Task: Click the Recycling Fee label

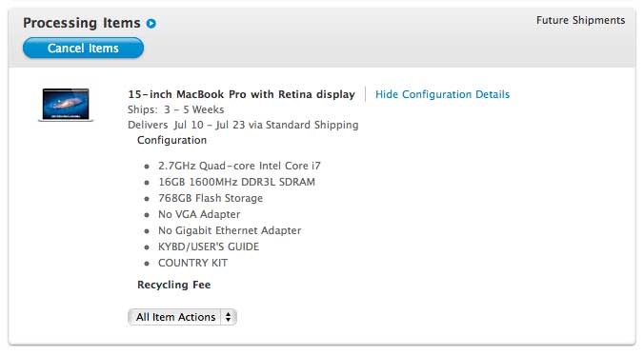Action: 173,285
